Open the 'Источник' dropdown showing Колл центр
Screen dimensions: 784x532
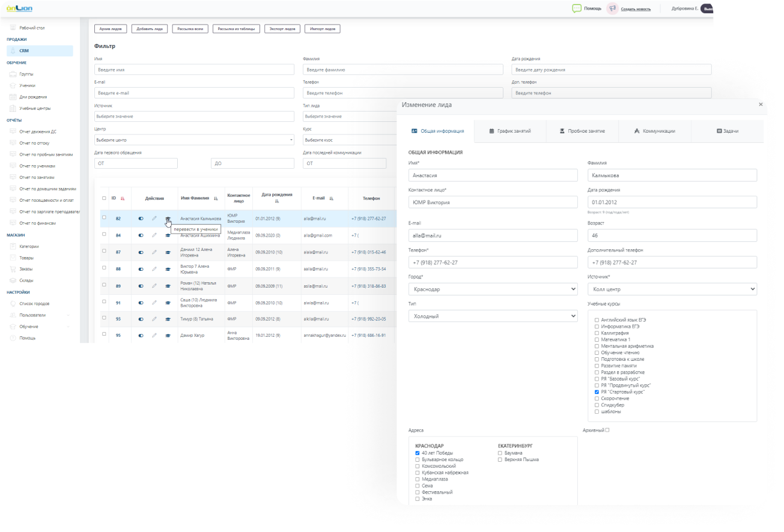click(x=671, y=289)
